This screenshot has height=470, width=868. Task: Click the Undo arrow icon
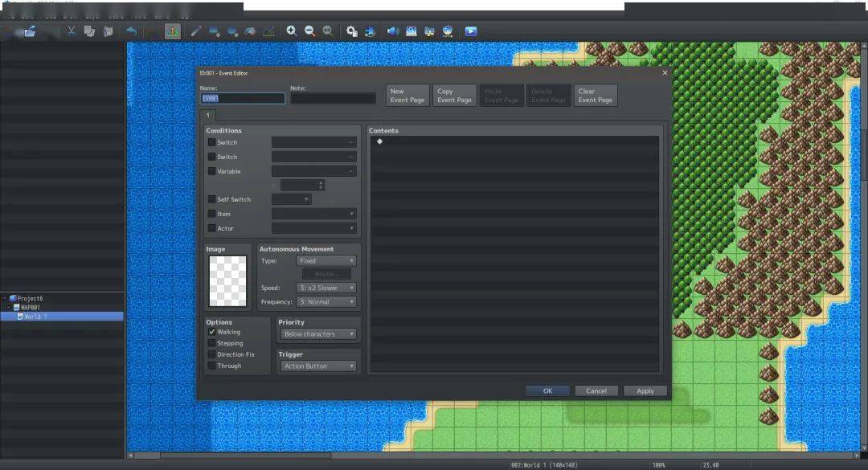[131, 31]
